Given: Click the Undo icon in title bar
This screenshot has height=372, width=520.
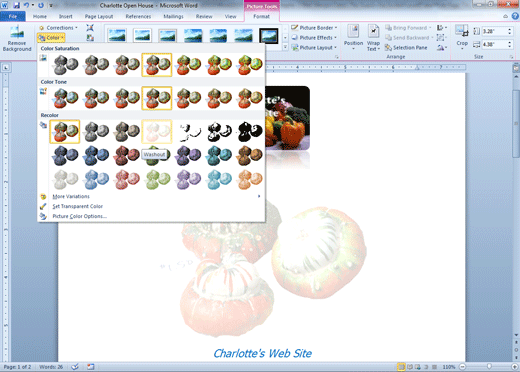Looking at the screenshot, I should tap(26, 5).
